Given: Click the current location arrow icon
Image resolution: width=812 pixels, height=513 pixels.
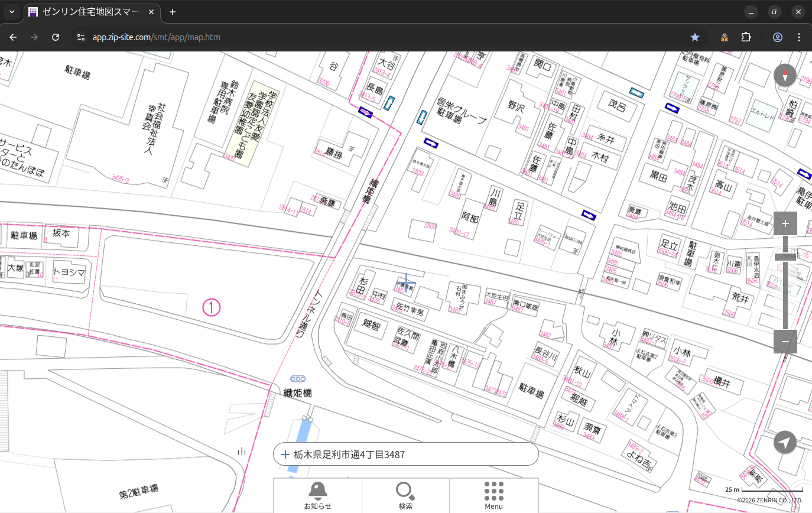Looking at the screenshot, I should click(785, 442).
